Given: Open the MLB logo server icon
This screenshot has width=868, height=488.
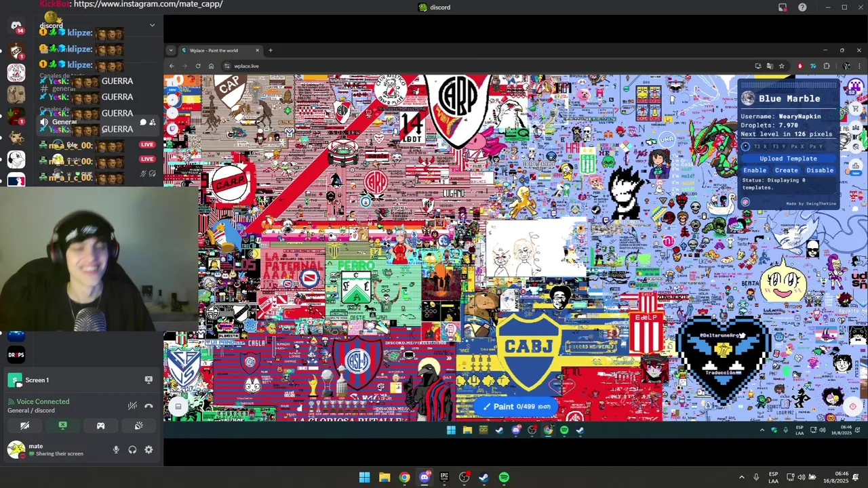Looking at the screenshot, I should click(16, 181).
